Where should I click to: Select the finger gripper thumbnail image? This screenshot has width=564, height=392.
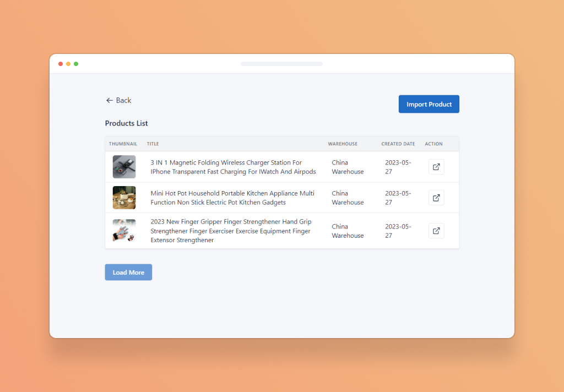[x=124, y=231]
